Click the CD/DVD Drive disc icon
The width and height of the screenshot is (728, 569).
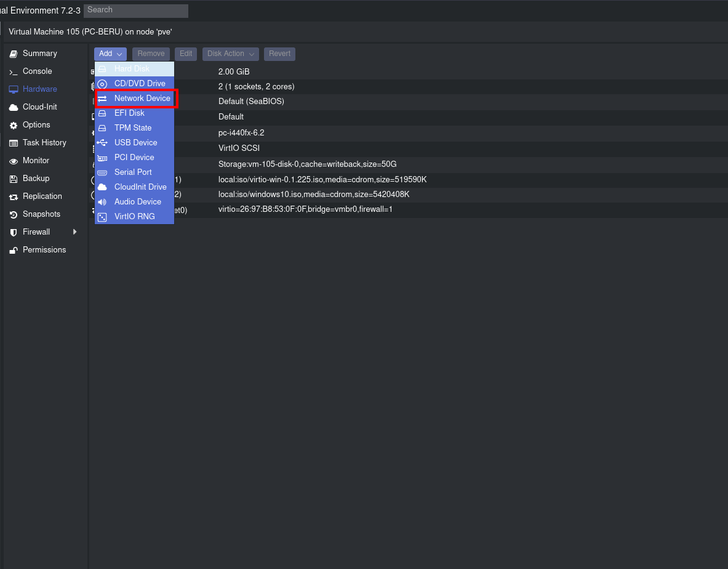(102, 84)
